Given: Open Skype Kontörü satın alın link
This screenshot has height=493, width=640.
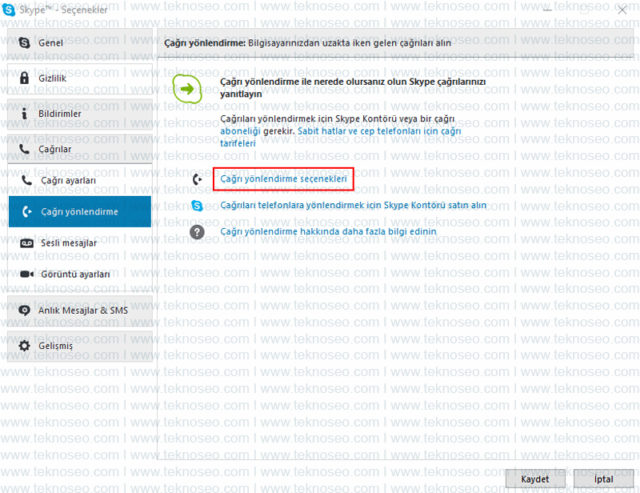Looking at the screenshot, I should pyautogui.click(x=353, y=205).
